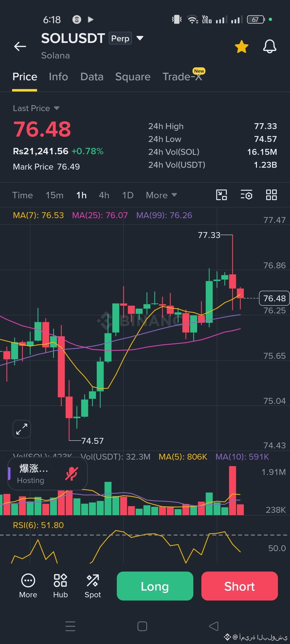Tap the volume MA(10) label
The width and height of the screenshot is (290, 644).
coord(242,457)
